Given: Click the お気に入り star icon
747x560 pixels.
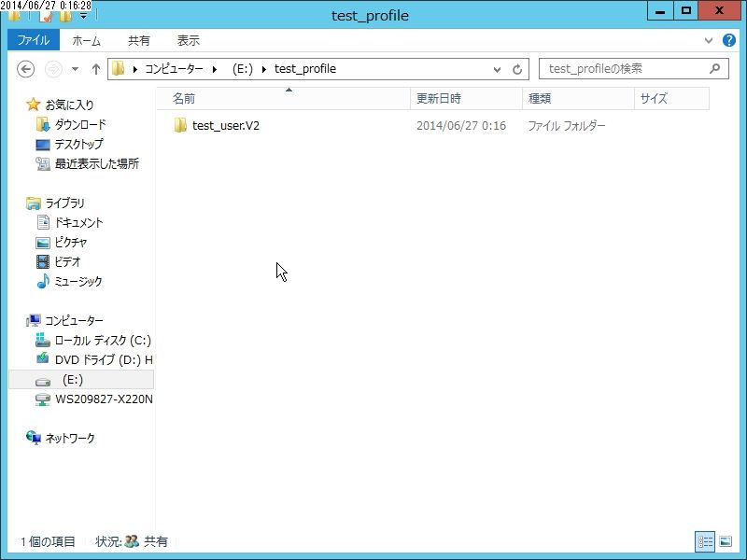Looking at the screenshot, I should [x=33, y=105].
